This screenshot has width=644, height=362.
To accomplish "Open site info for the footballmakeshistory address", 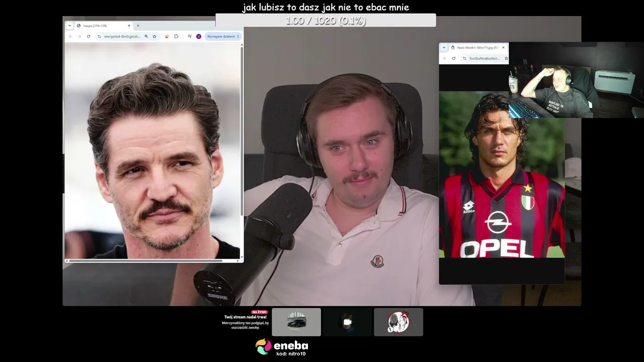I will 464,58.
